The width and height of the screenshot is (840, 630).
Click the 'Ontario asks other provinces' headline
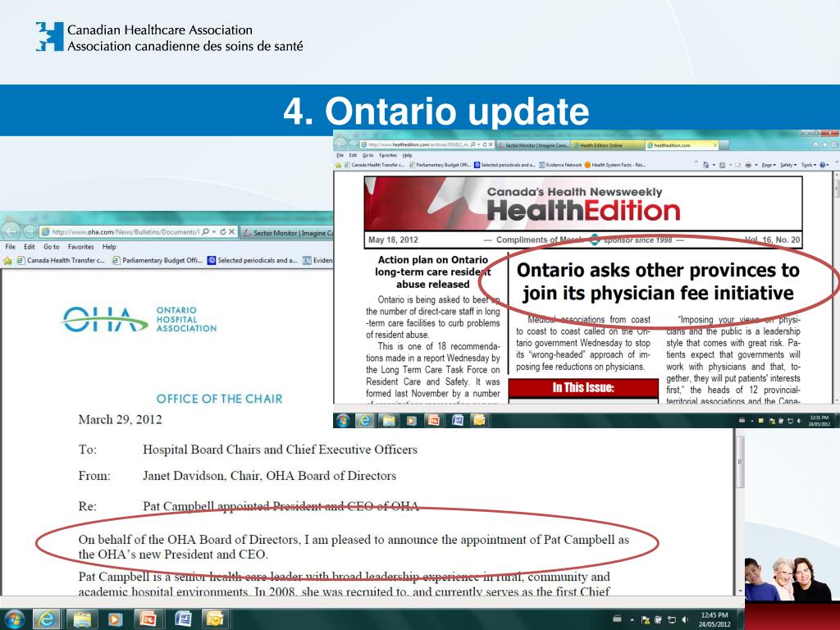[658, 281]
